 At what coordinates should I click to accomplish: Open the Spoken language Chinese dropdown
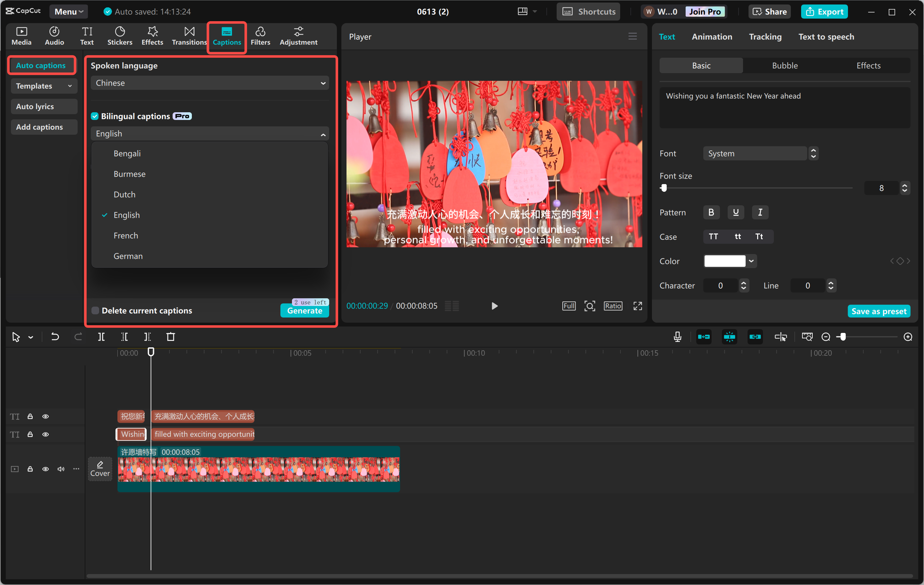210,82
